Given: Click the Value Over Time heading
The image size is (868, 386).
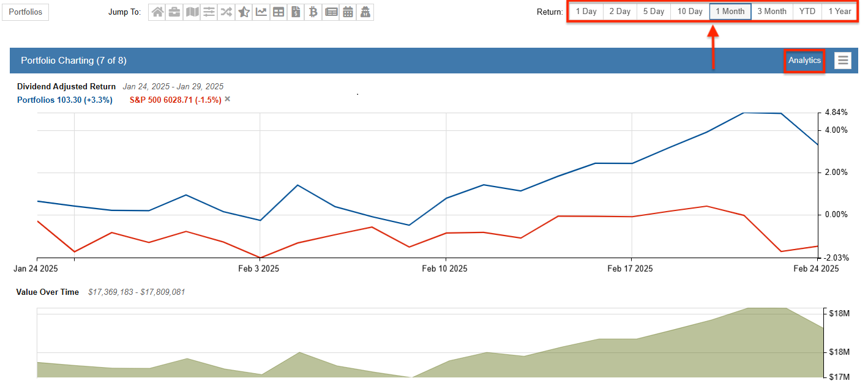Looking at the screenshot, I should click(x=47, y=292).
